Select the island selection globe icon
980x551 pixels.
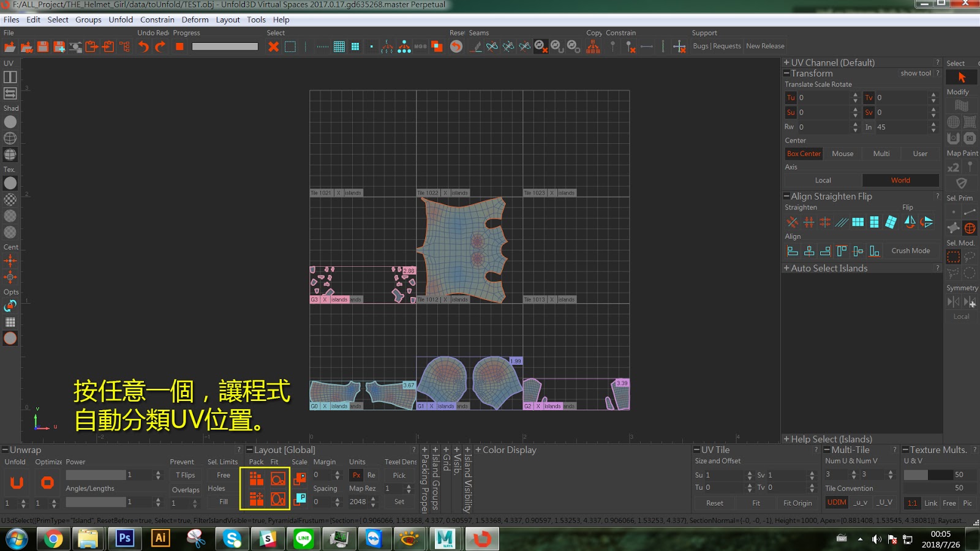[970, 228]
